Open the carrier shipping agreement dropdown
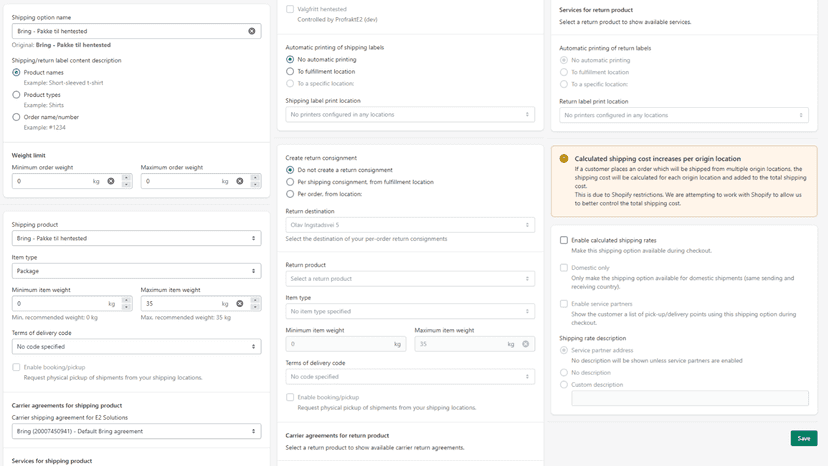 pyautogui.click(x=136, y=431)
